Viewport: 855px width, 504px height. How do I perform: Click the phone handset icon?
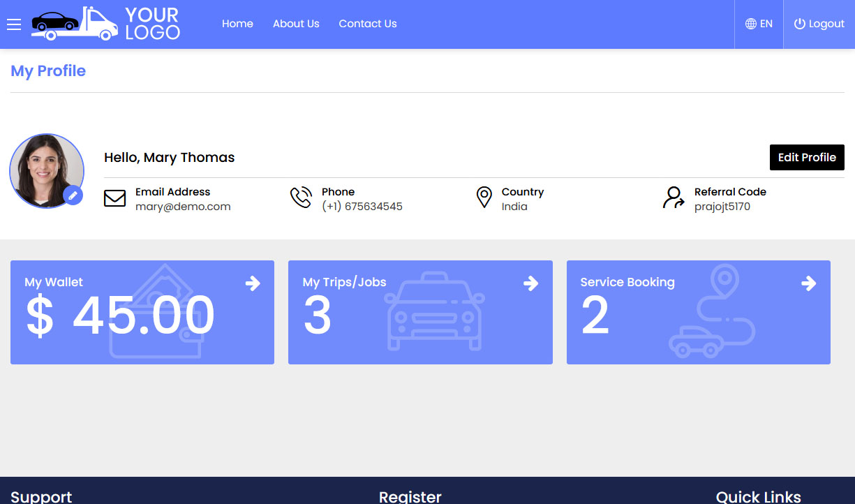pyautogui.click(x=301, y=198)
